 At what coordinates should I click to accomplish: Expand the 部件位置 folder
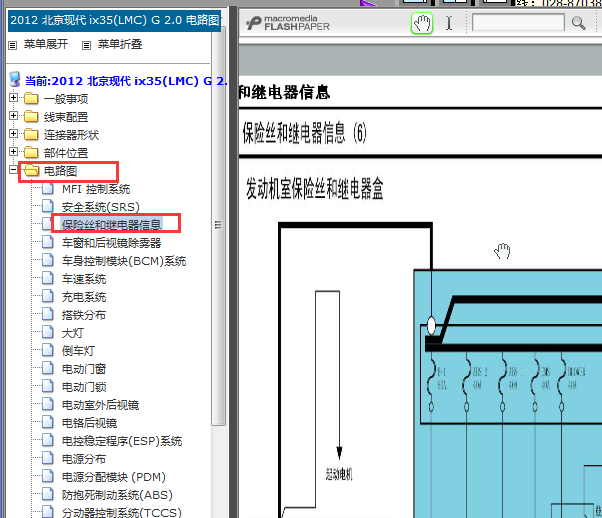point(13,152)
